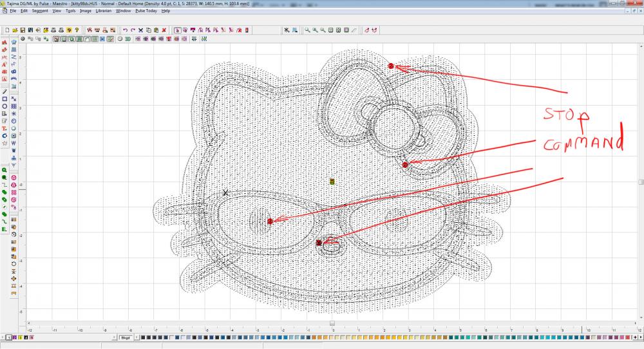644x349 pixels.
Task: Click the zoom magnifier in top toolbar
Action: [x=307, y=30]
